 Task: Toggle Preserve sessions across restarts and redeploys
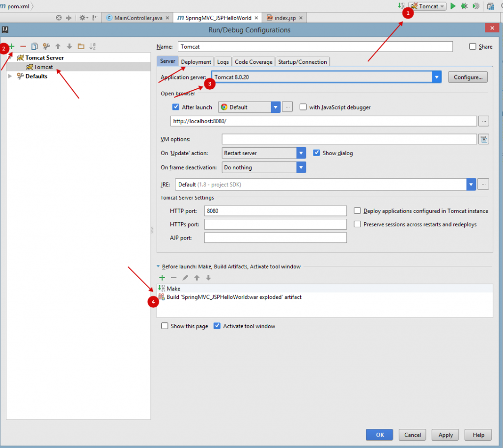click(358, 224)
